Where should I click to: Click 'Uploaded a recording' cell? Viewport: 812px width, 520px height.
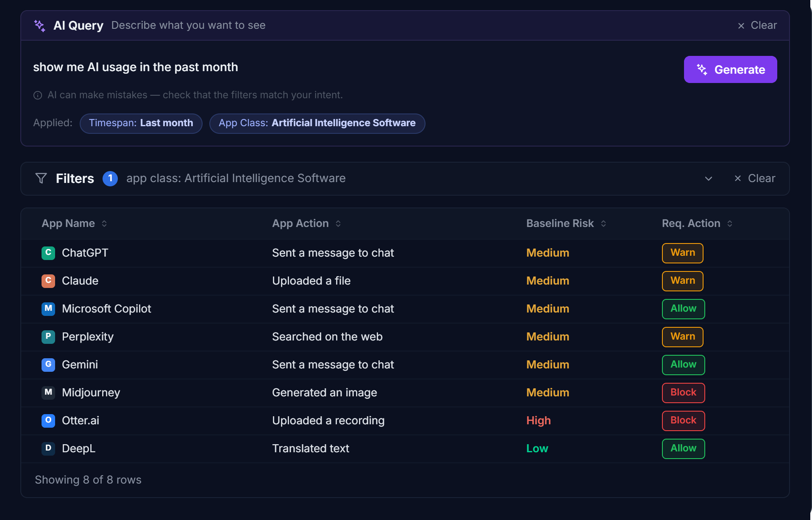click(x=328, y=420)
